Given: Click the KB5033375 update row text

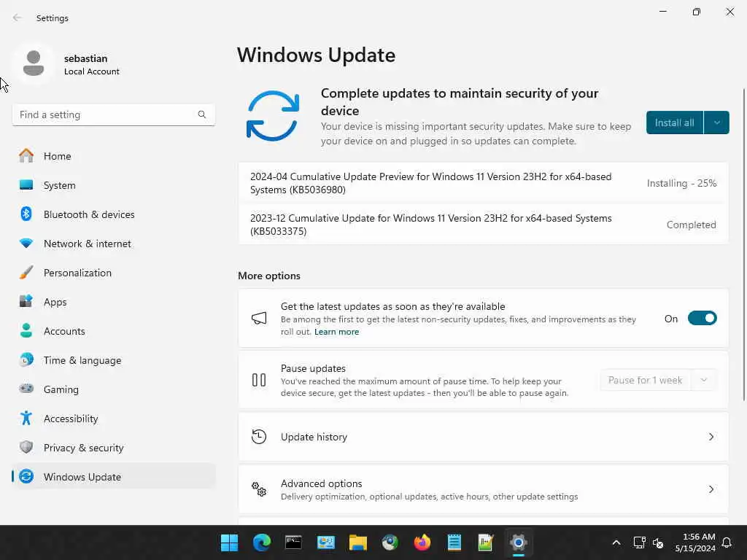Looking at the screenshot, I should point(430,225).
